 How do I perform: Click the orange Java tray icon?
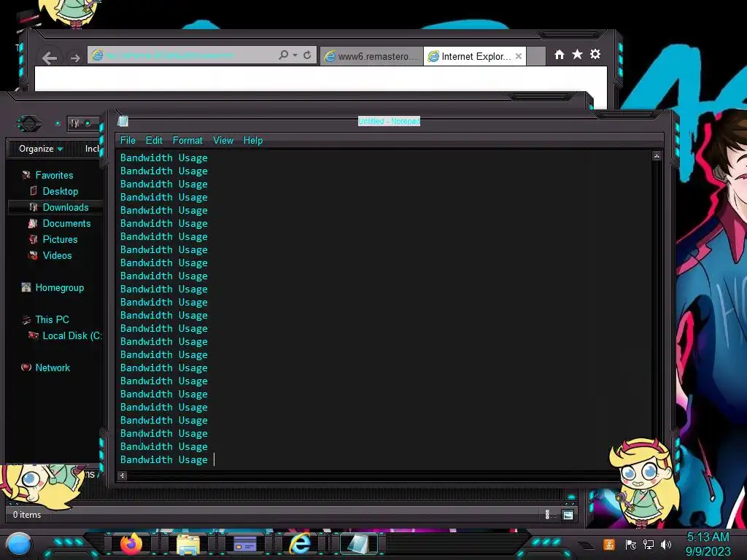[609, 544]
